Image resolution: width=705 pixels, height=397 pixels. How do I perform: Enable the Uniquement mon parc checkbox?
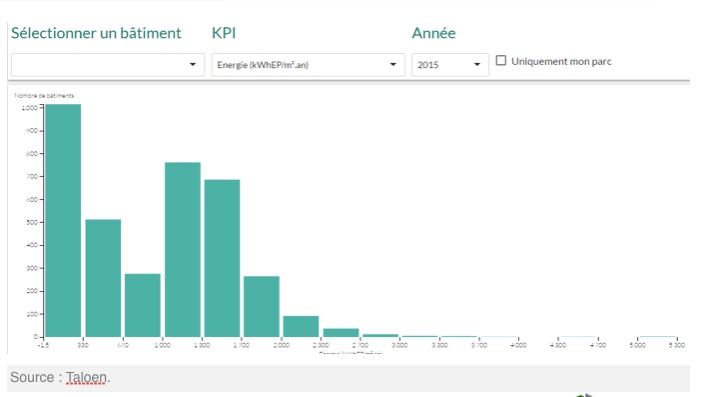(x=501, y=61)
